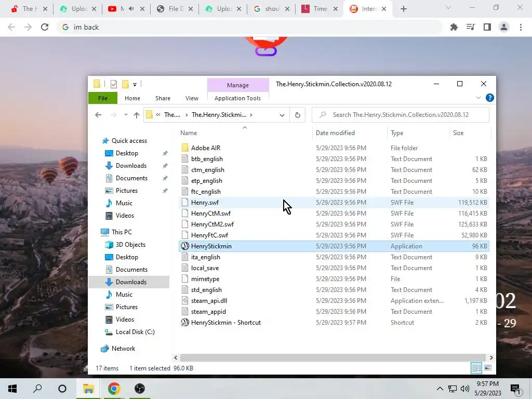532x399 pixels.
Task: Switch to the Share ribbon tab
Action: coord(163,98)
